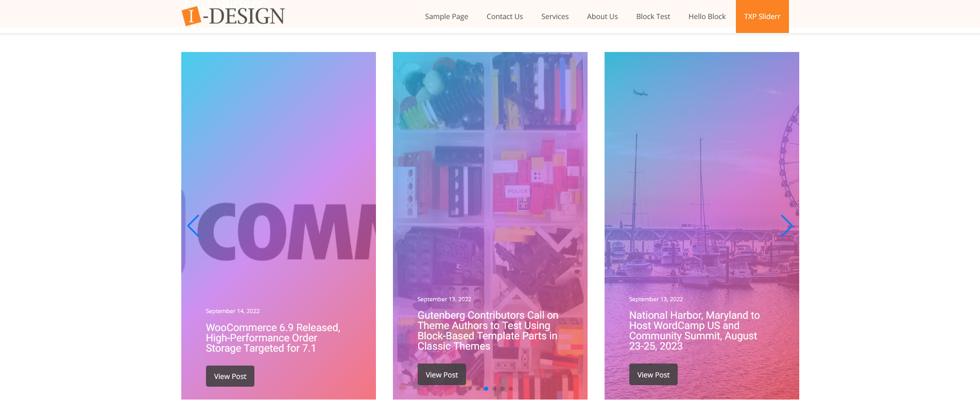Screen dimensions: 980x415
Task: View Post for the WooCommerce 6.9 article
Action: click(x=230, y=376)
